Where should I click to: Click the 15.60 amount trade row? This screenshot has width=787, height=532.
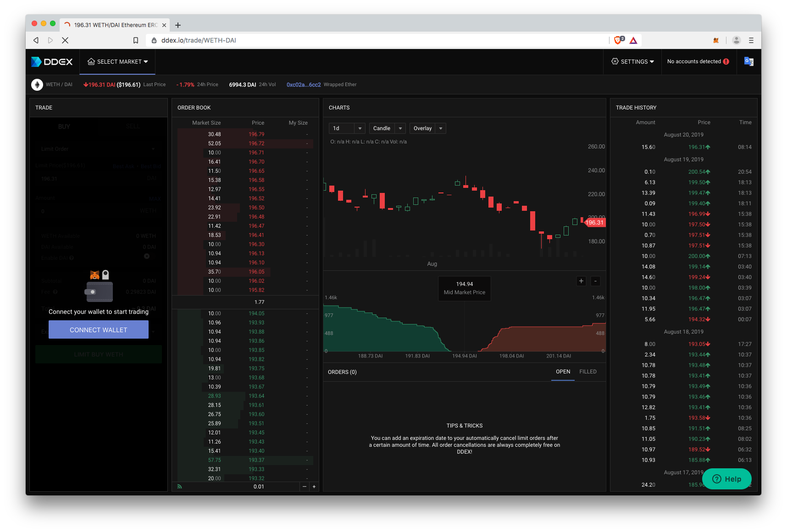(x=684, y=147)
